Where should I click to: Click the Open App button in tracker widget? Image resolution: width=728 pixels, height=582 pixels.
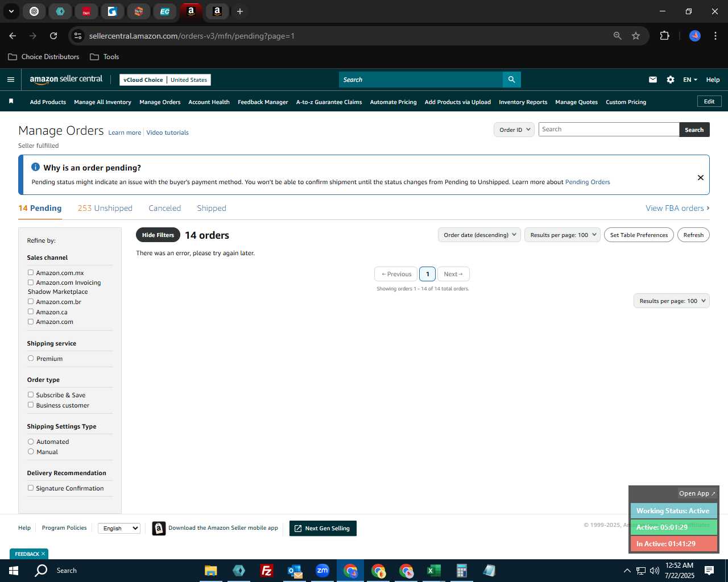[x=697, y=493]
